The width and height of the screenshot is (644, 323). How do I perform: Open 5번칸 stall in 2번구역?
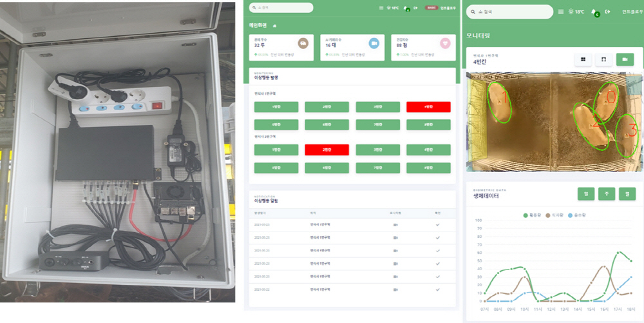pyautogui.click(x=276, y=168)
